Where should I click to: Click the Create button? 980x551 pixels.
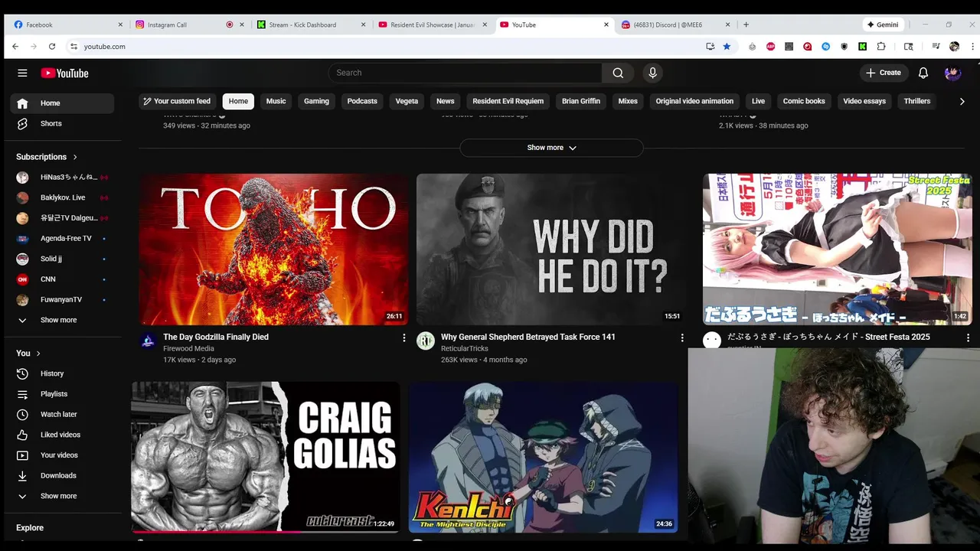tap(883, 73)
